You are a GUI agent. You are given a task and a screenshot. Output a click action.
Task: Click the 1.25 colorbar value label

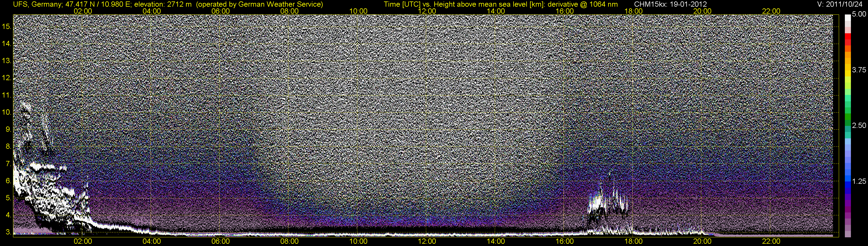[x=859, y=181]
